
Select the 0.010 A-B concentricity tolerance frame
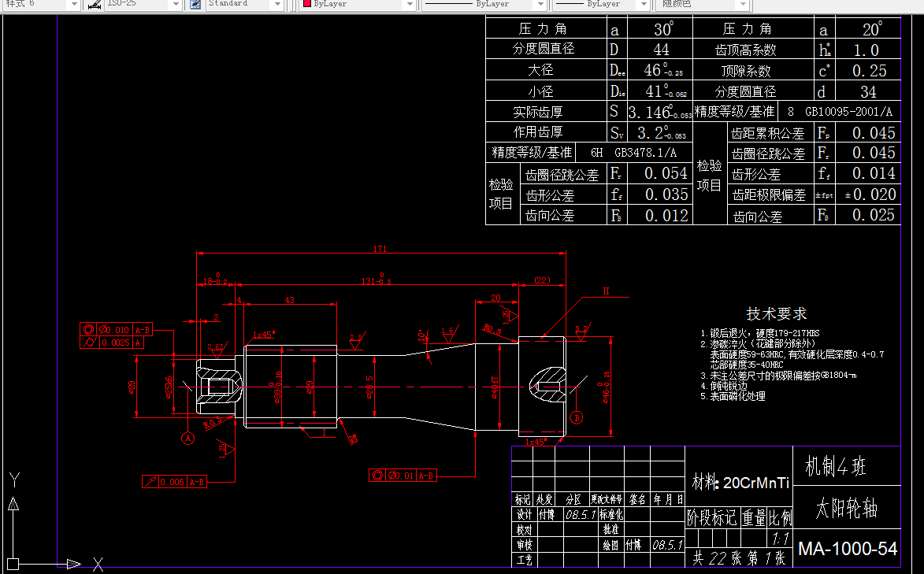click(x=116, y=329)
